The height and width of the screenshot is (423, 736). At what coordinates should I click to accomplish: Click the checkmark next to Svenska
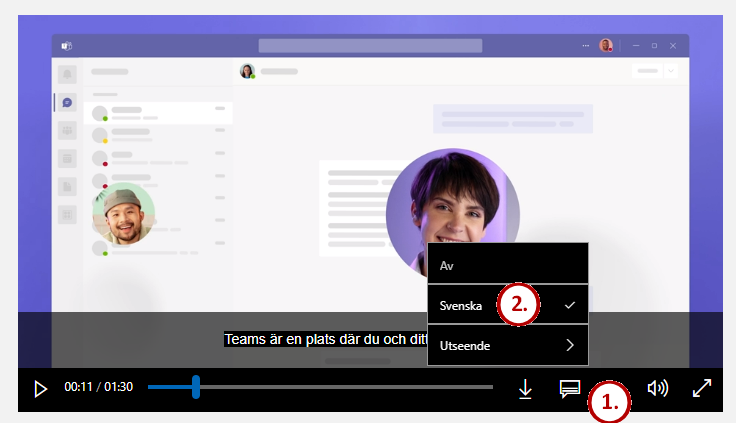(570, 305)
